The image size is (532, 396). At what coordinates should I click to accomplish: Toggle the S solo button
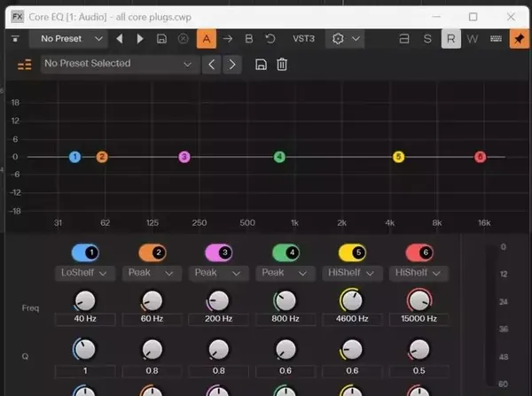(427, 39)
